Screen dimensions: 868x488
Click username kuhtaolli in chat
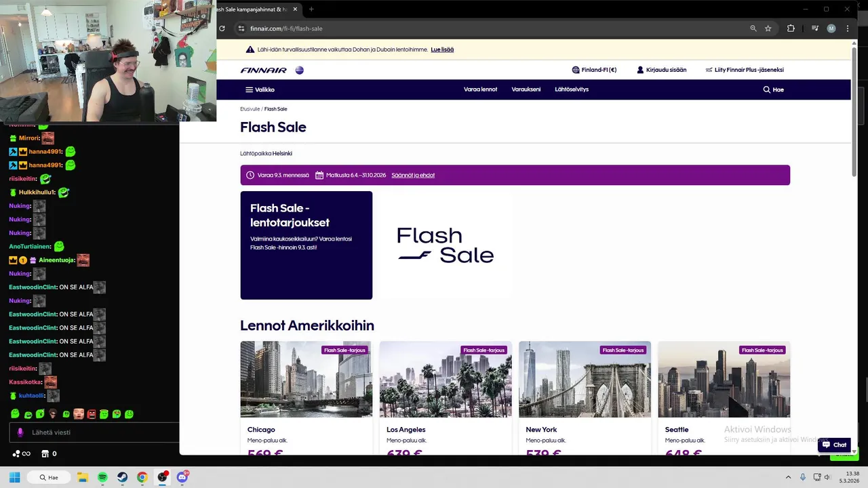31,396
